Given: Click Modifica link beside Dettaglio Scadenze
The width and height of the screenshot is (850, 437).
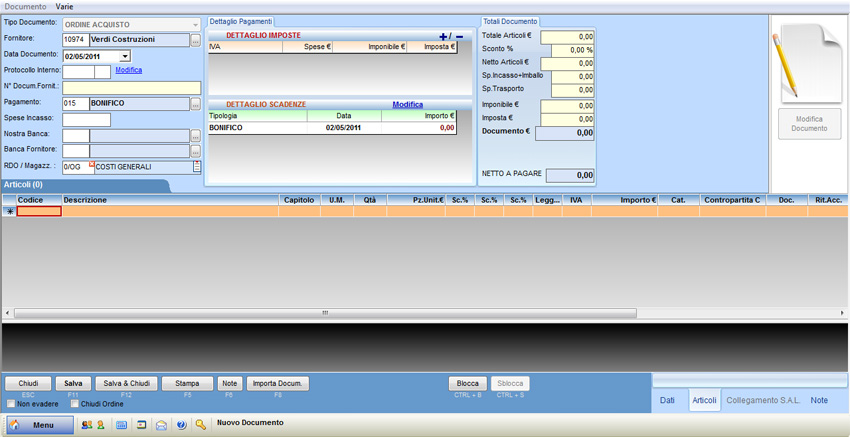Looking at the screenshot, I should (x=407, y=104).
